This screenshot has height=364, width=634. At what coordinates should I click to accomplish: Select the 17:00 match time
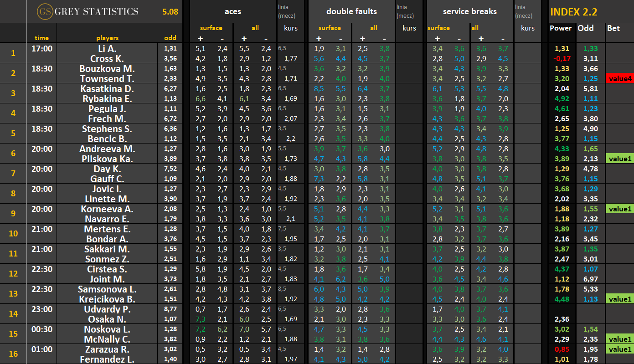[41, 48]
